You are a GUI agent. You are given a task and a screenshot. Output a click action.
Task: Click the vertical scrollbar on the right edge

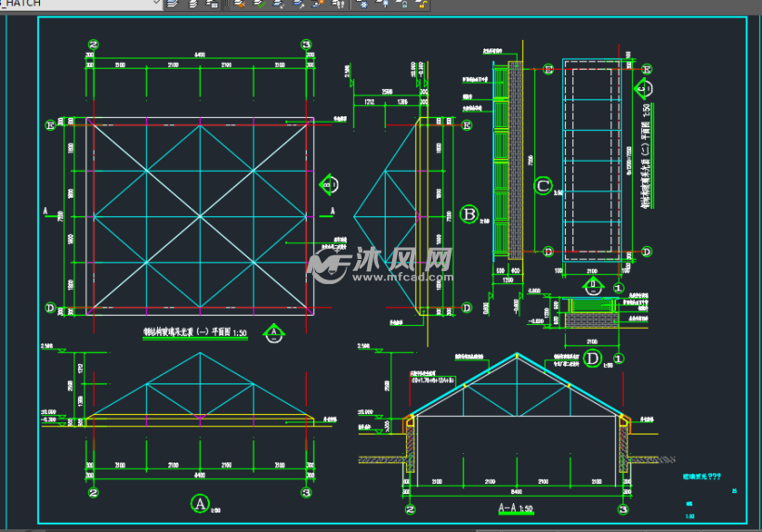pyautogui.click(x=755, y=269)
